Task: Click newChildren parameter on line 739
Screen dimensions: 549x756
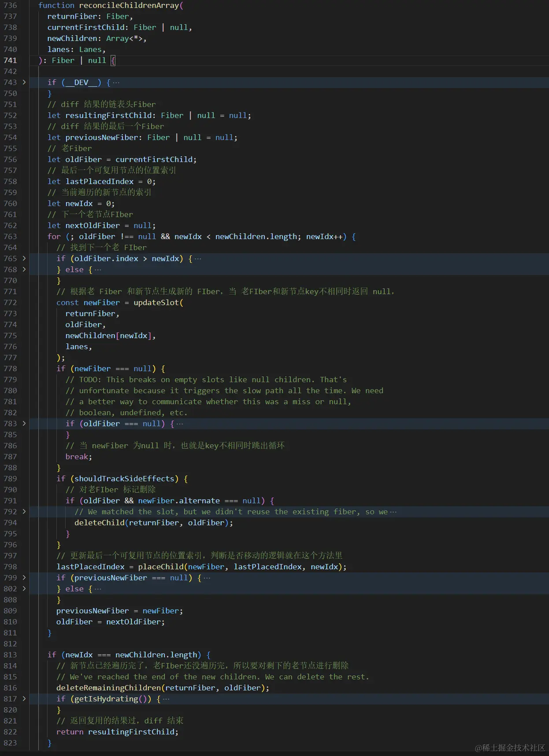Action: [x=72, y=38]
